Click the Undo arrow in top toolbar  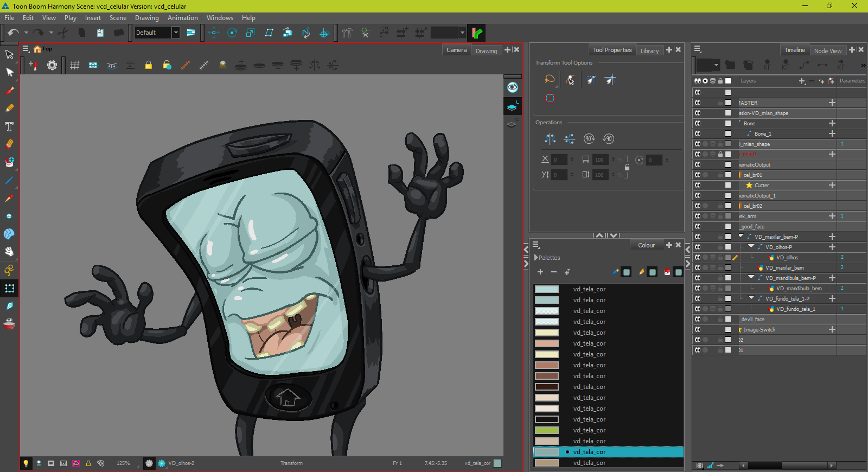pyautogui.click(x=13, y=33)
